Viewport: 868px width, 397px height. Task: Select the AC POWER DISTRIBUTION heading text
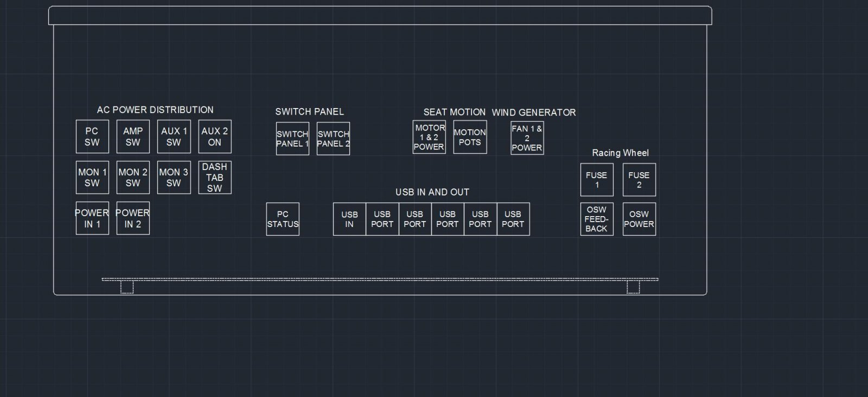pos(155,110)
